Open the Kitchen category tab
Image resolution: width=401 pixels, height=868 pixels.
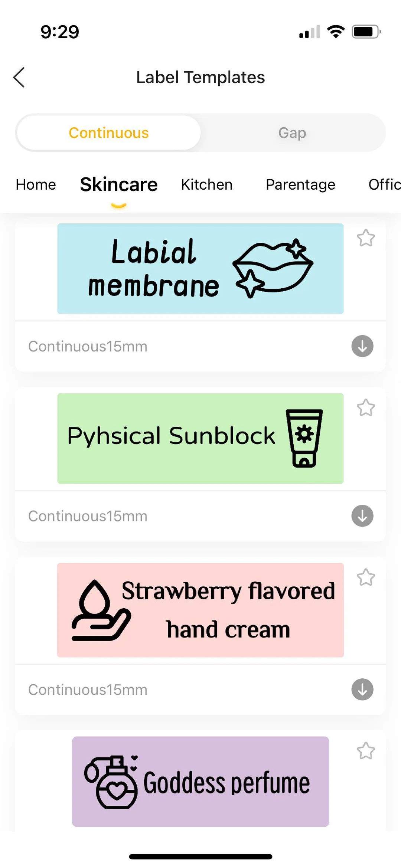tap(207, 184)
